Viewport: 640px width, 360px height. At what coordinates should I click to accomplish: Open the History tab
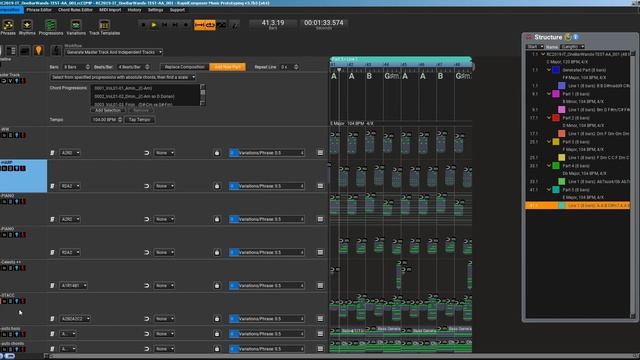tap(134, 10)
